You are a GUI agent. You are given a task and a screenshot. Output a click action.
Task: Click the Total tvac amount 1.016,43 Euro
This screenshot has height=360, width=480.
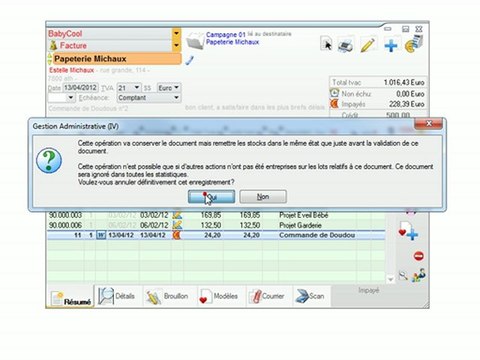[x=404, y=82]
